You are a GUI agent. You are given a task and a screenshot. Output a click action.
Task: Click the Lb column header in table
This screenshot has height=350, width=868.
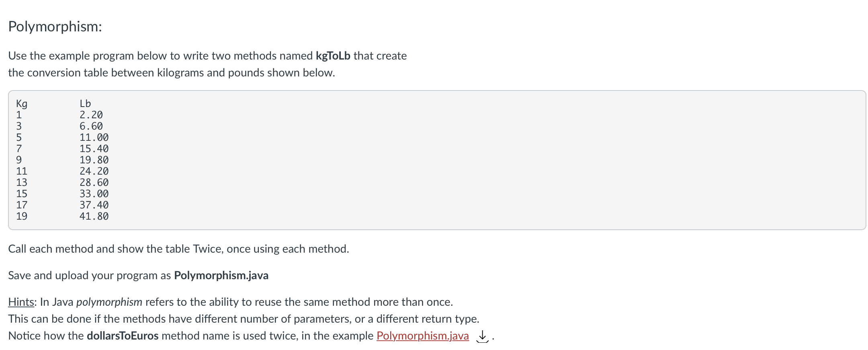tap(85, 103)
